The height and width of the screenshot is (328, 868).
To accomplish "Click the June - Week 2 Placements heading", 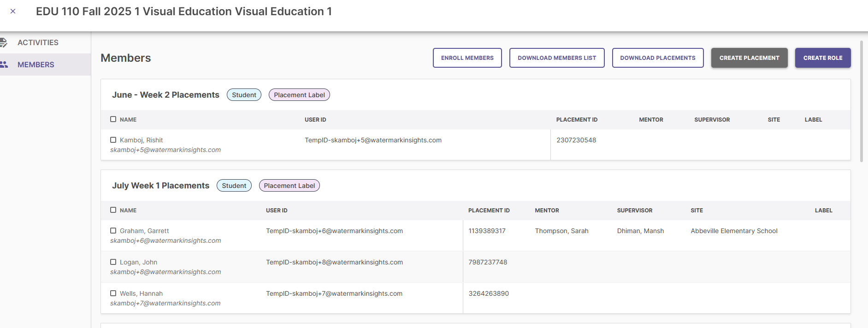I will click(165, 95).
